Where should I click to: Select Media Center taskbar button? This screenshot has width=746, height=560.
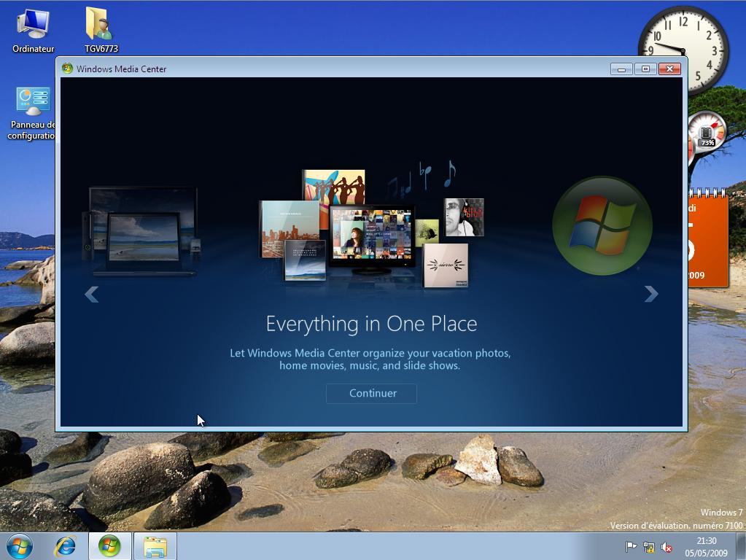tap(109, 545)
